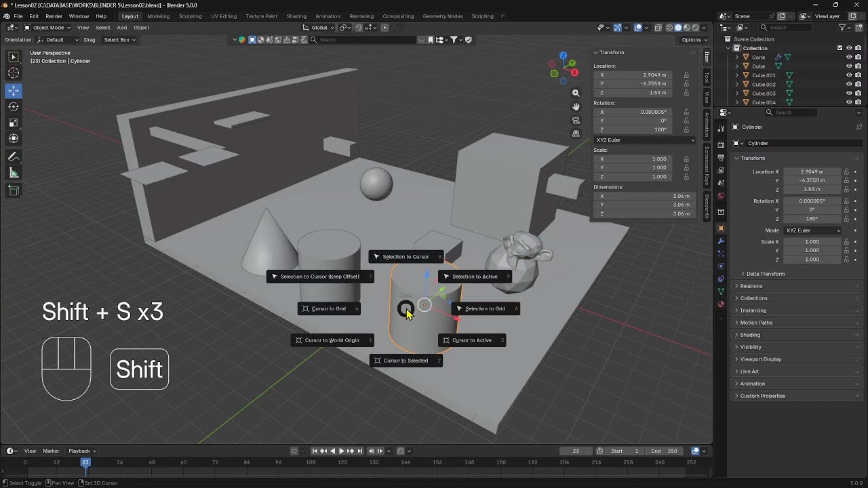Click the viewport zoom magnifier icon
The width and height of the screenshot is (868, 488).
(x=576, y=93)
